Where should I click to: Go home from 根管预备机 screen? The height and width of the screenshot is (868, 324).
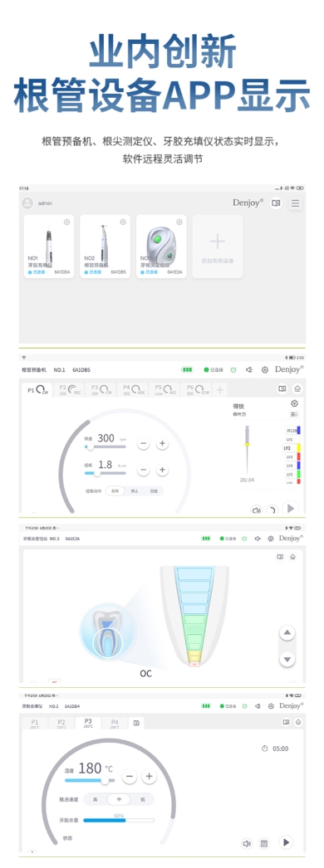[297, 389]
